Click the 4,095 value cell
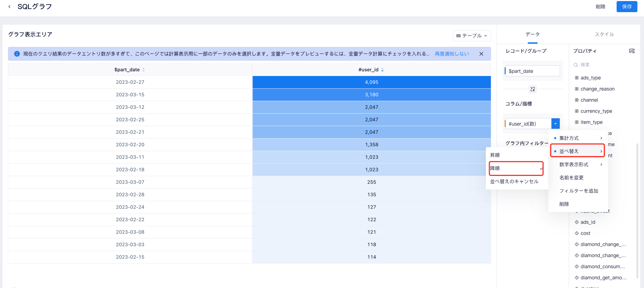This screenshot has height=288, width=644. pos(371,82)
